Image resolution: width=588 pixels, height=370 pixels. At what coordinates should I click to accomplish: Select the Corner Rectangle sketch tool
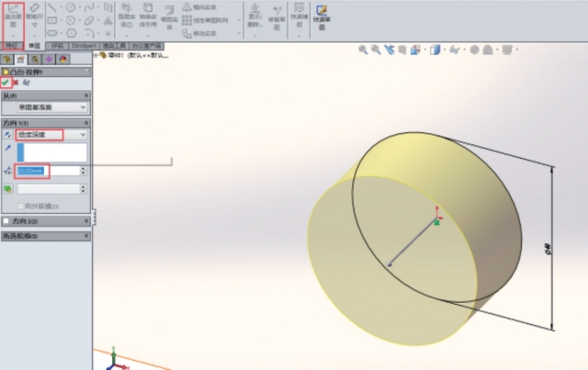tap(52, 20)
